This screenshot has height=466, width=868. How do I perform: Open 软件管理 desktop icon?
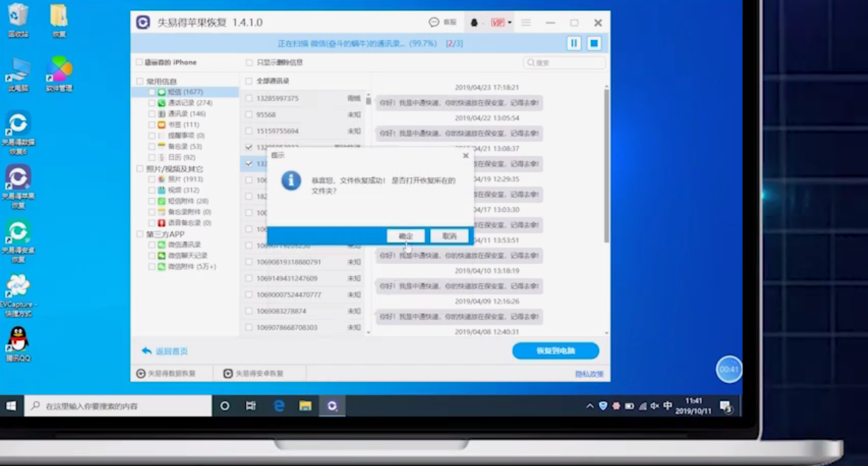59,75
